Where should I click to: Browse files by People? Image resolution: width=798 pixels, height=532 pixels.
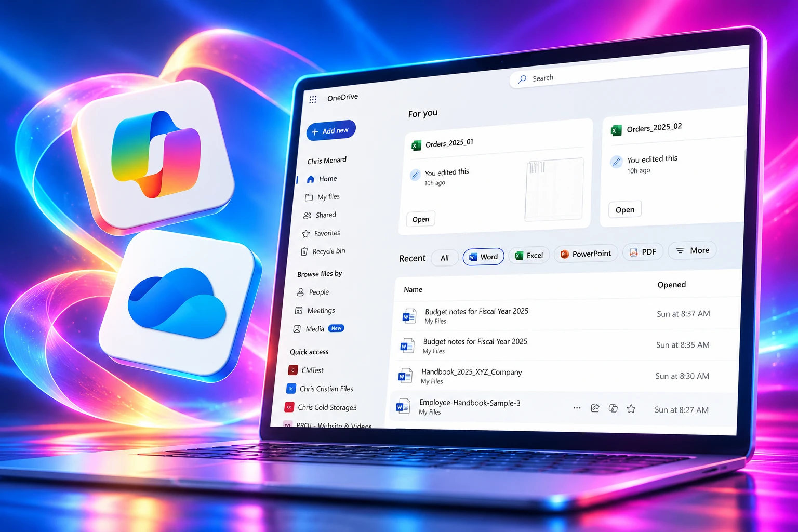click(318, 292)
